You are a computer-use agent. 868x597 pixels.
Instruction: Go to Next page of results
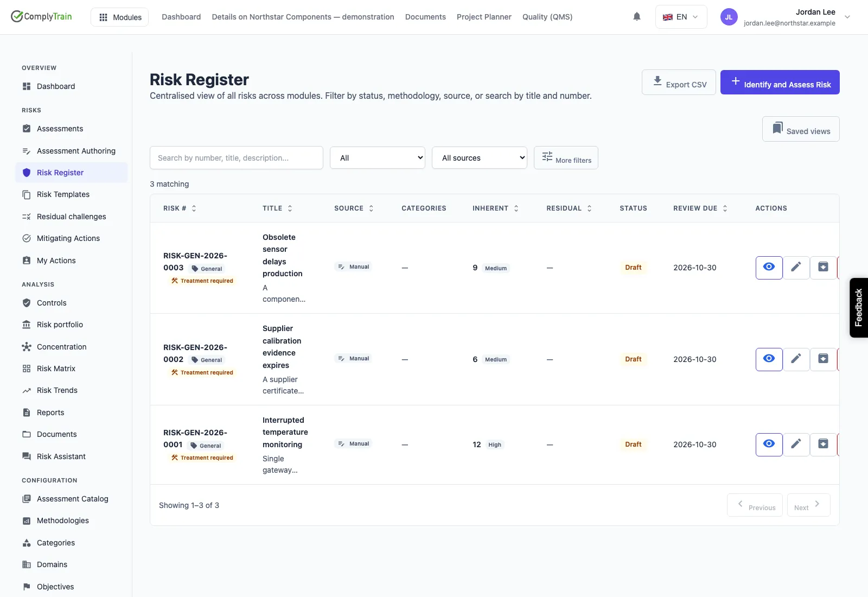pyautogui.click(x=808, y=505)
